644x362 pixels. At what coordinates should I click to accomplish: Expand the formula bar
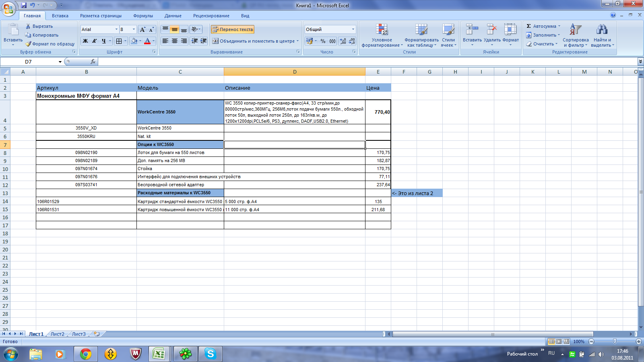coord(640,62)
